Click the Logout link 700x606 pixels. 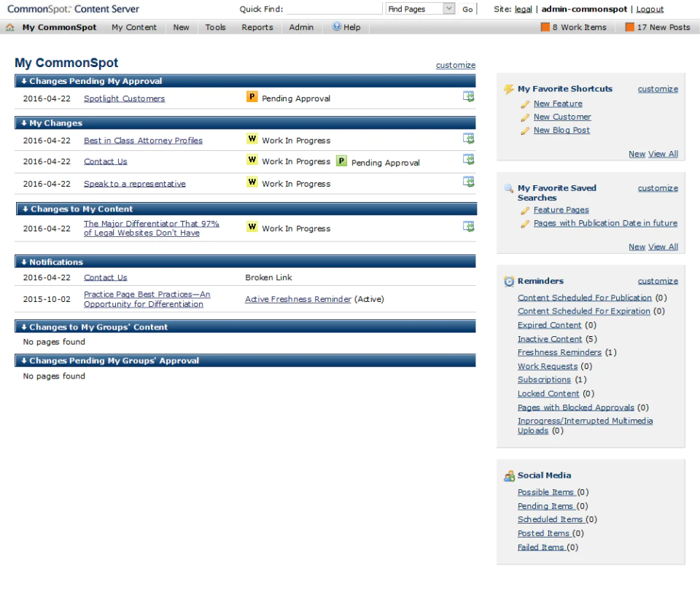pos(650,9)
